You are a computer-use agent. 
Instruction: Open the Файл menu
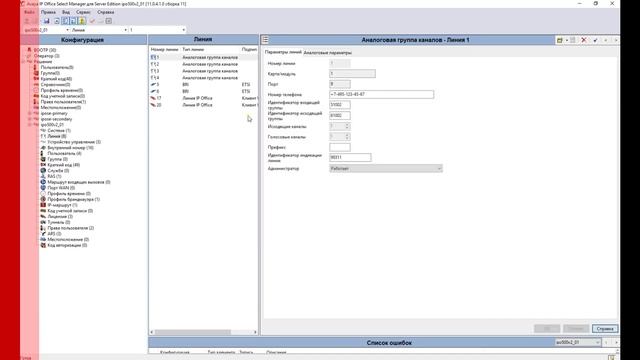(29, 12)
